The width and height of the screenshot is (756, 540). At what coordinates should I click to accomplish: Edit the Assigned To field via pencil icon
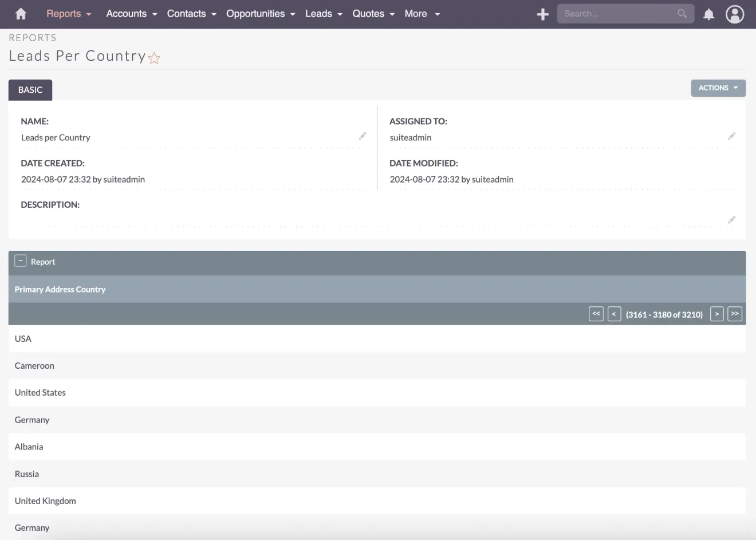[x=731, y=136]
